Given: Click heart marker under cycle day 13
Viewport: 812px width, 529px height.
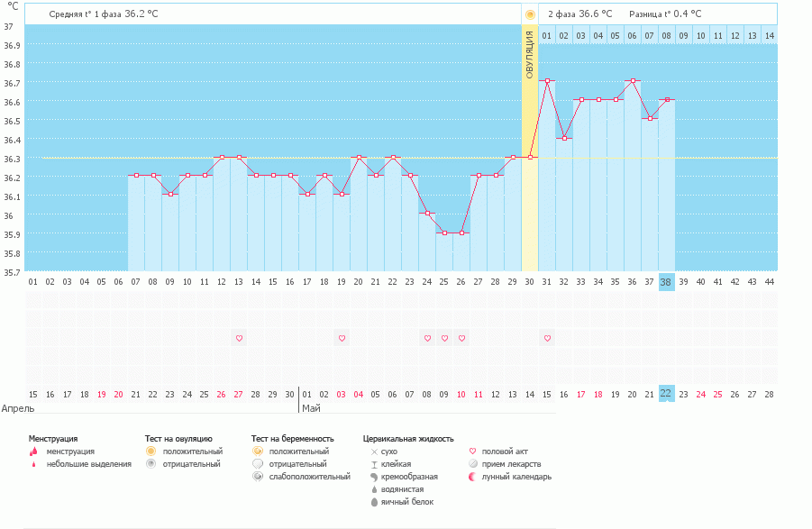Looking at the screenshot, I should tap(239, 339).
